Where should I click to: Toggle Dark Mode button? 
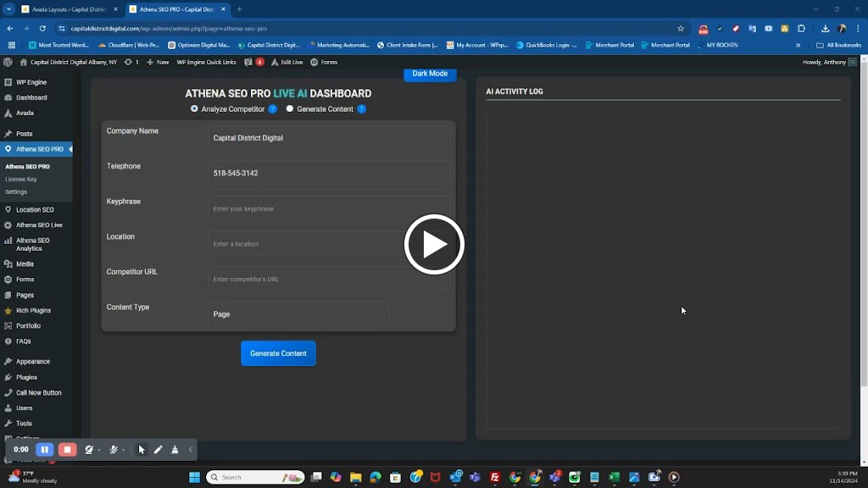(x=430, y=74)
